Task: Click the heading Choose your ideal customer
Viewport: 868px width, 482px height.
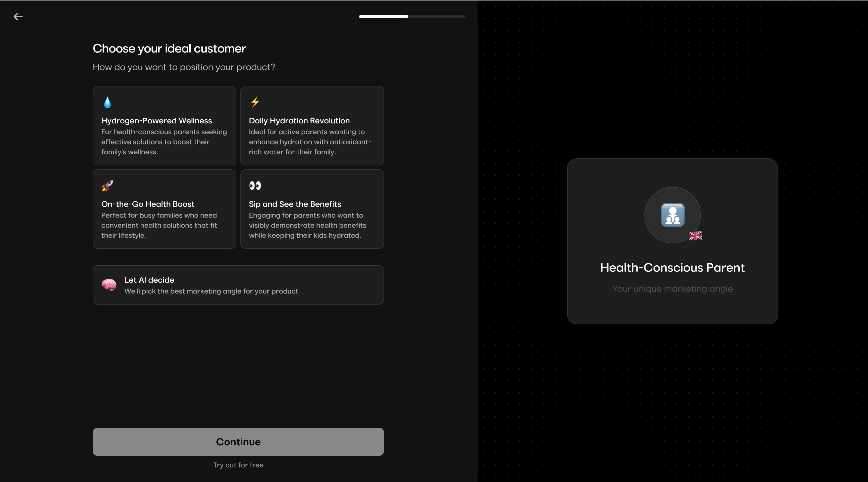Action: click(169, 49)
